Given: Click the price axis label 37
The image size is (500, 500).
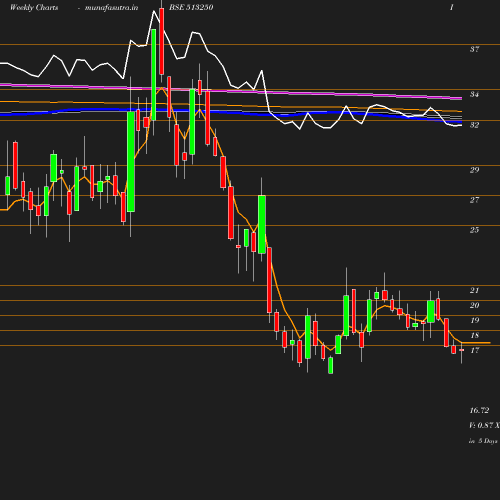Looking at the screenshot, I should (x=475, y=49).
